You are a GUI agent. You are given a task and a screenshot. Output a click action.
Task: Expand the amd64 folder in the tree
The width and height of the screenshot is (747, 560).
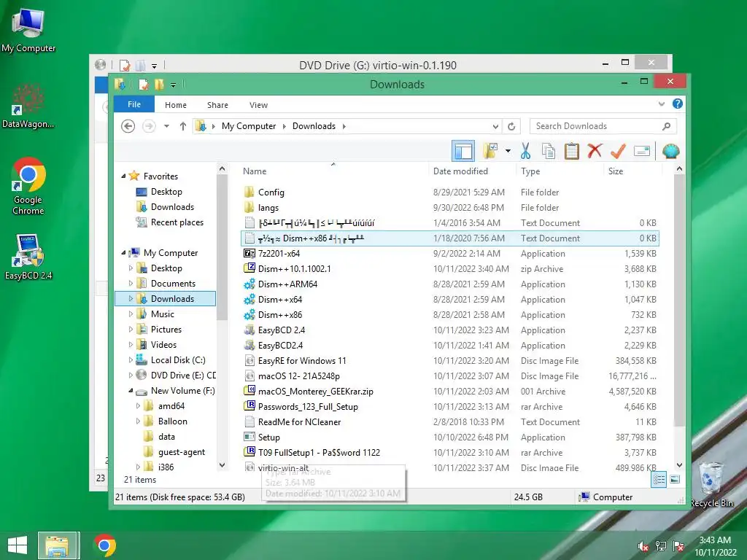[138, 406]
